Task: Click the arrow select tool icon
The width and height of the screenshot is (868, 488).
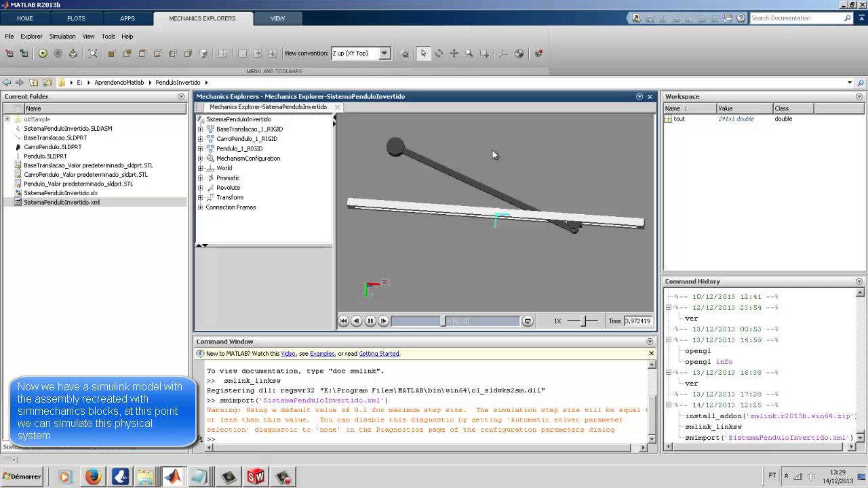Action: [423, 53]
